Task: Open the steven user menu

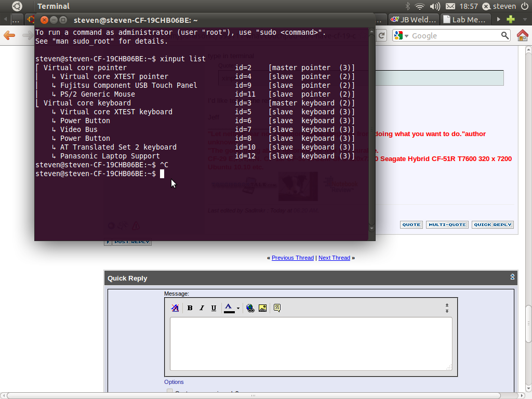Action: pos(499,6)
